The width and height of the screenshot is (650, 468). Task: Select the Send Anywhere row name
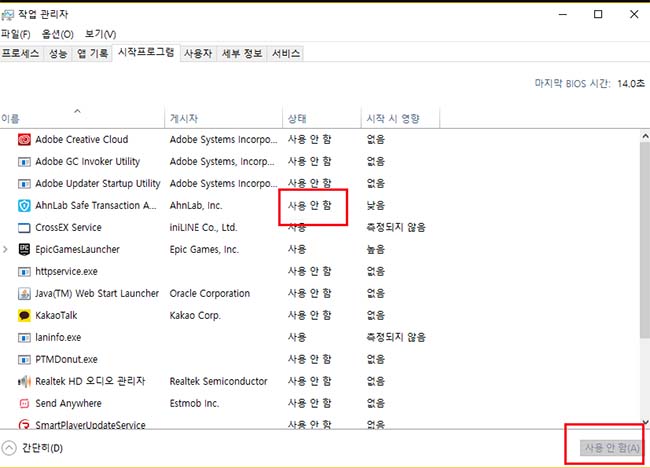point(68,403)
